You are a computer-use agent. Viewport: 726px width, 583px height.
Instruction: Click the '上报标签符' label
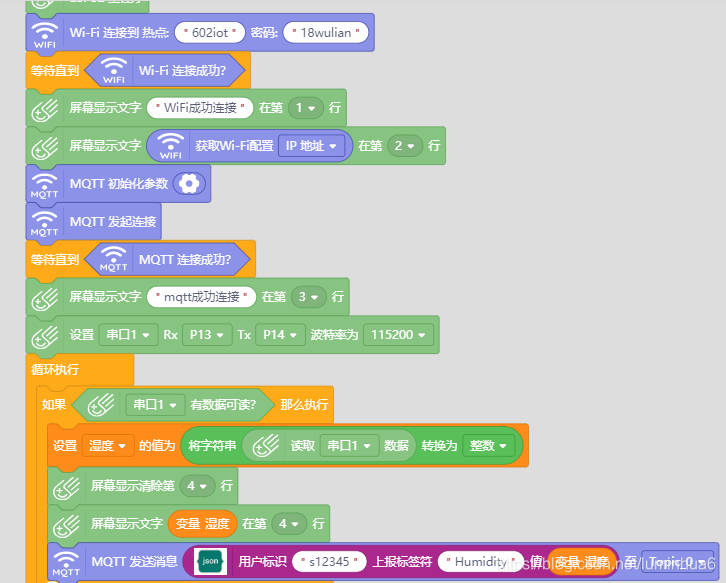click(402, 562)
